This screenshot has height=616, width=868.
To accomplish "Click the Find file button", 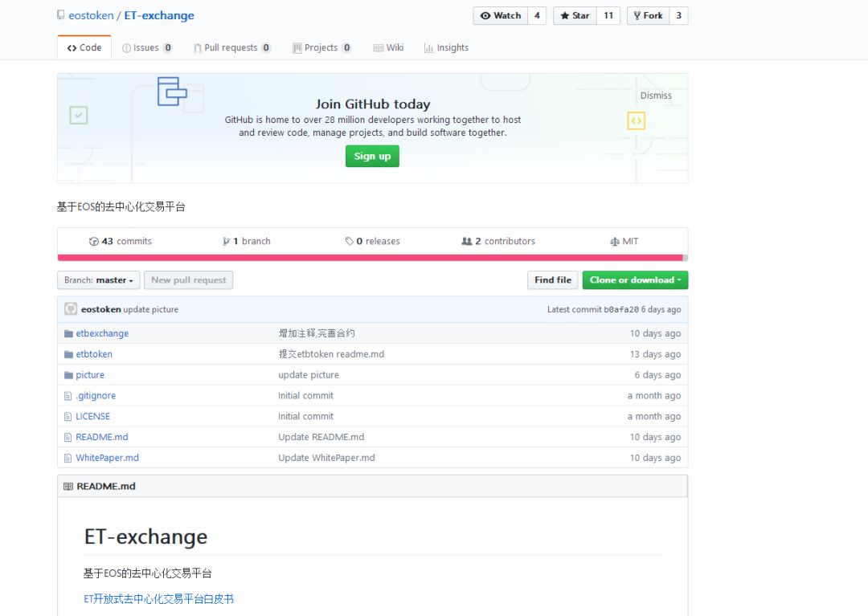I will click(552, 279).
